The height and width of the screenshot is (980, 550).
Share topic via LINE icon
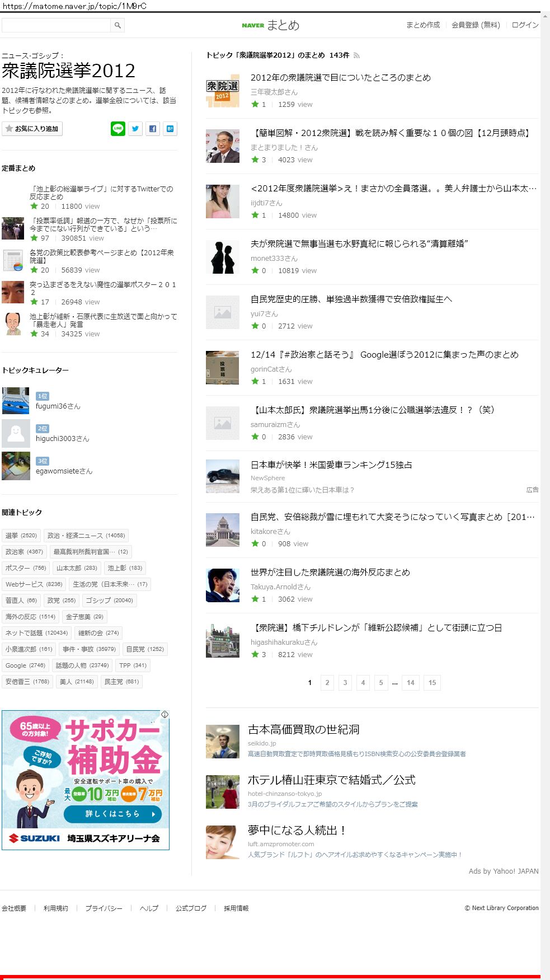point(118,129)
